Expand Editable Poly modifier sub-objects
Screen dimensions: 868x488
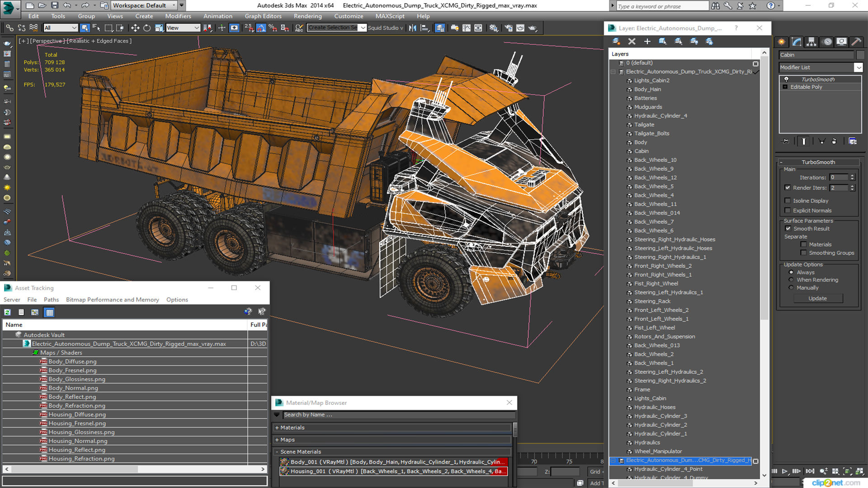tap(785, 87)
